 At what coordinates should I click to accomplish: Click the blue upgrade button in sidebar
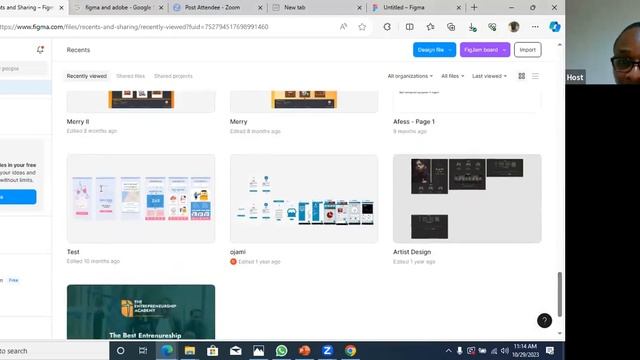[18, 197]
